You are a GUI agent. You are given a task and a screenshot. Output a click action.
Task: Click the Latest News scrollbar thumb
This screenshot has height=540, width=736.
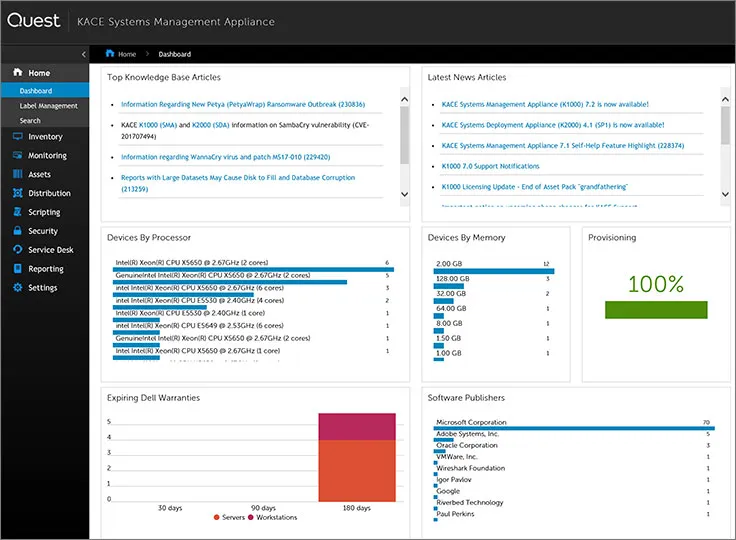tap(725, 125)
